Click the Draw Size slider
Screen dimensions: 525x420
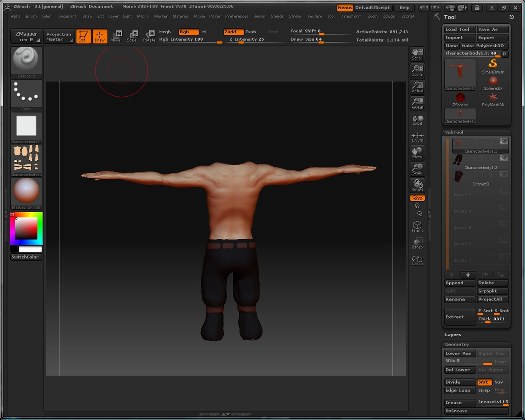pos(320,39)
